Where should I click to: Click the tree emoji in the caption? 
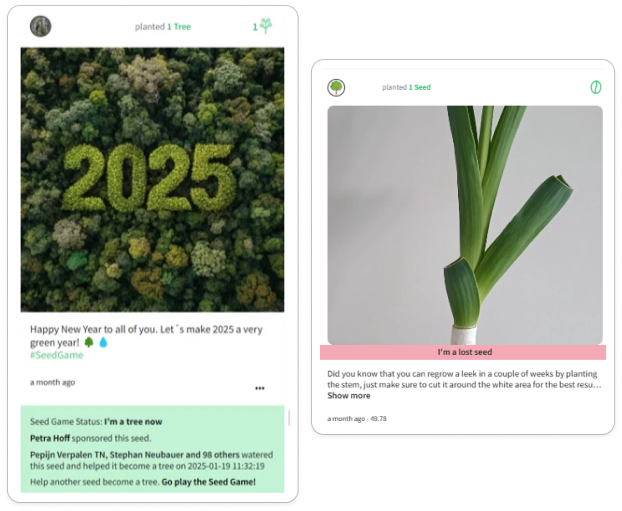tap(89, 342)
